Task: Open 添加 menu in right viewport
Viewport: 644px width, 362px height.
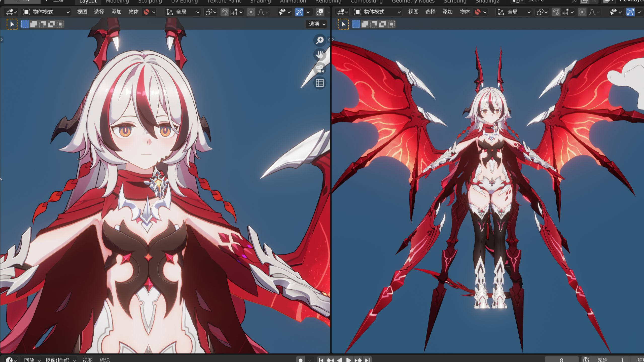Action: pos(447,12)
